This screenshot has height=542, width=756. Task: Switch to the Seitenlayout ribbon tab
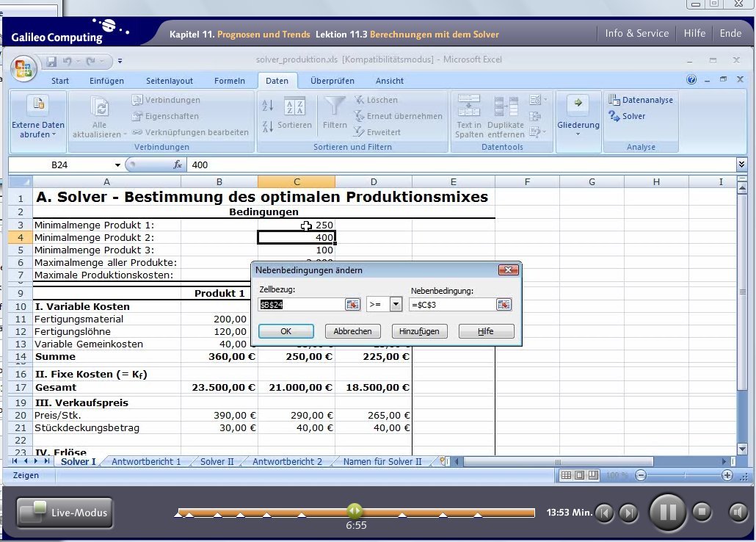(170, 81)
